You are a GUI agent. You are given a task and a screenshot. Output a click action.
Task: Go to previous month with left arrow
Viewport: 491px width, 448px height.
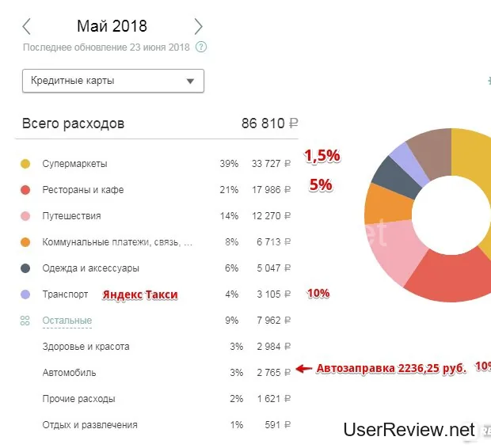27,26
